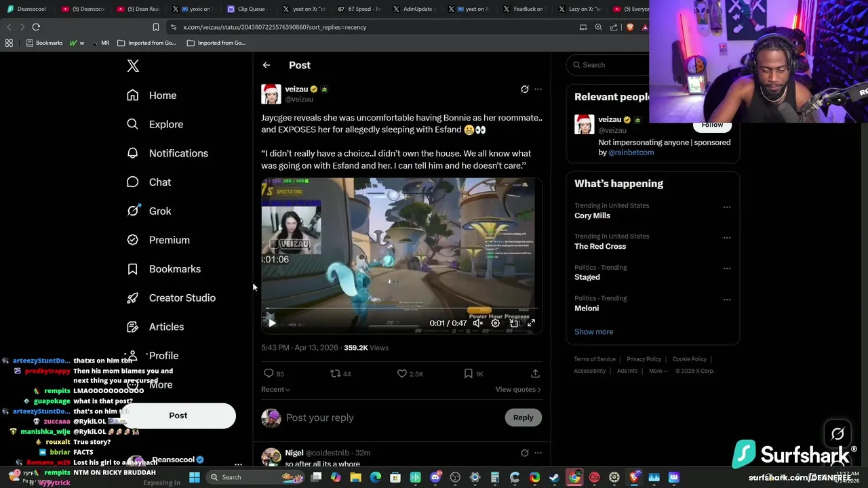Play the embedded video
Viewport: 868px width, 488px height.
tap(272, 323)
